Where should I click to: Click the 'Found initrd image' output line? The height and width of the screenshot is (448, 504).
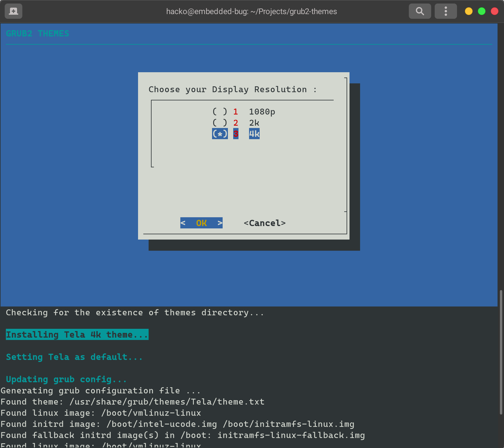click(x=177, y=424)
